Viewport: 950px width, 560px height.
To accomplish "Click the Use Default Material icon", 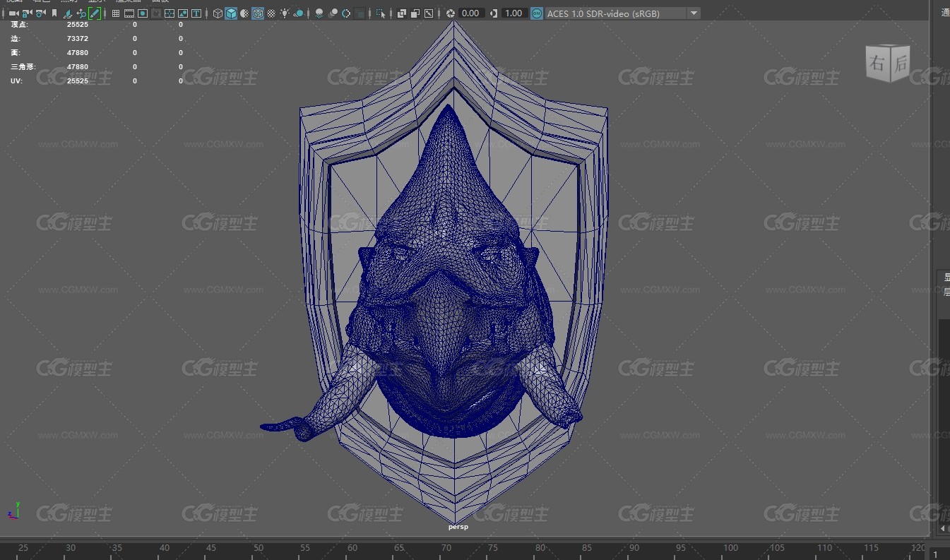I will 244,13.
